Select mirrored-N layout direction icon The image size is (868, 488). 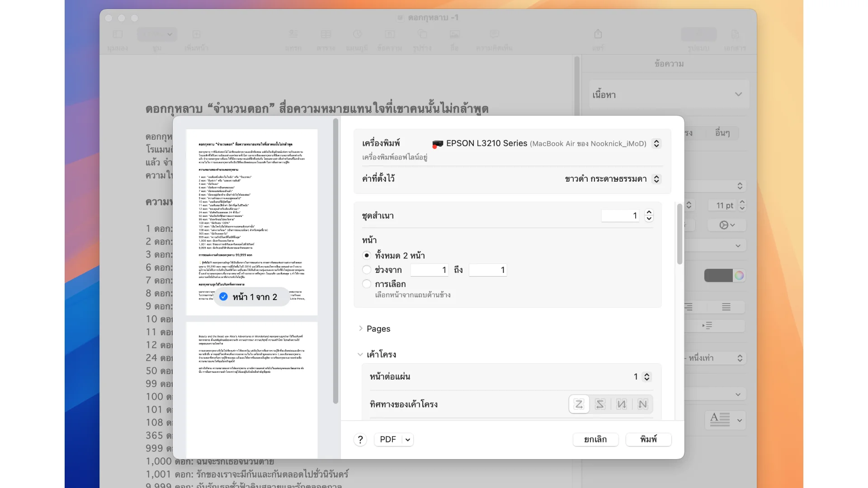[622, 404]
